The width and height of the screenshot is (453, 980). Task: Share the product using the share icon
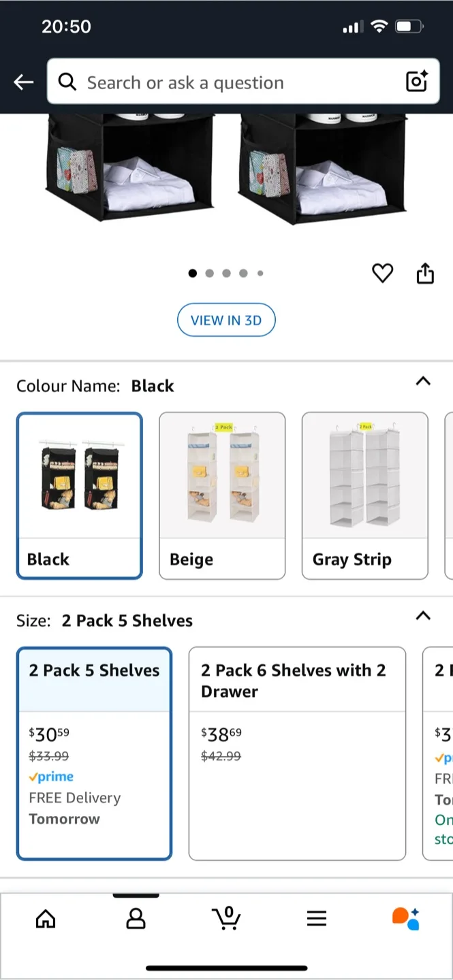[x=424, y=273]
